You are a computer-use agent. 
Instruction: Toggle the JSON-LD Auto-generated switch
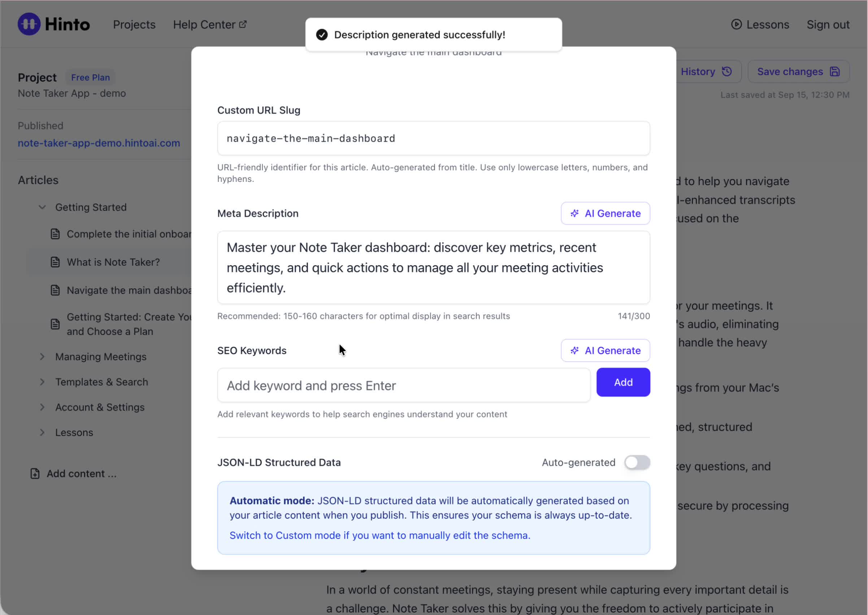pyautogui.click(x=637, y=462)
